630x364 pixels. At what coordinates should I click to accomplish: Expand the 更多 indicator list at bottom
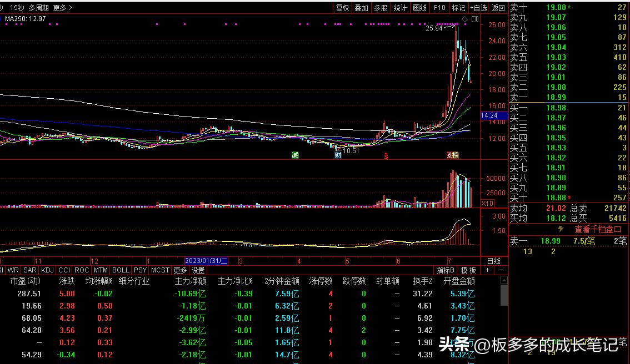(181, 270)
